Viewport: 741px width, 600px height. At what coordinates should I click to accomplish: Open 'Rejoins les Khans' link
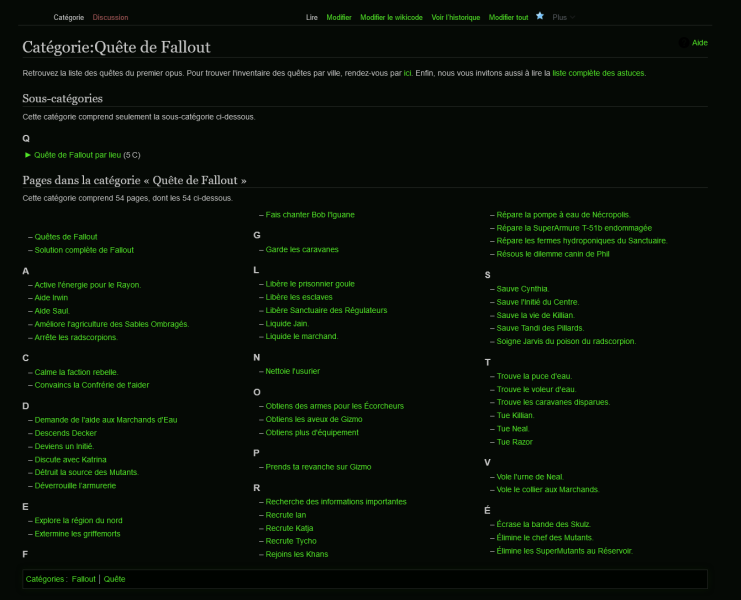[297, 555]
